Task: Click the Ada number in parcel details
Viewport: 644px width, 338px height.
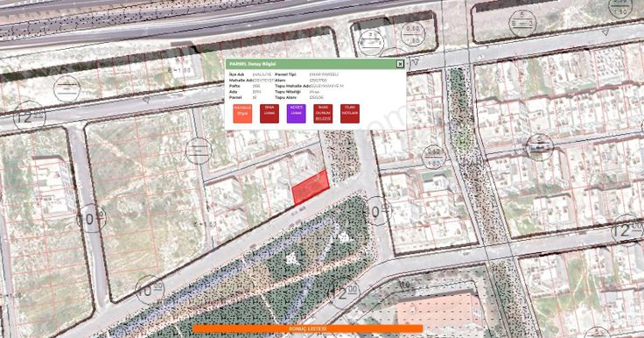Action: 257,92
